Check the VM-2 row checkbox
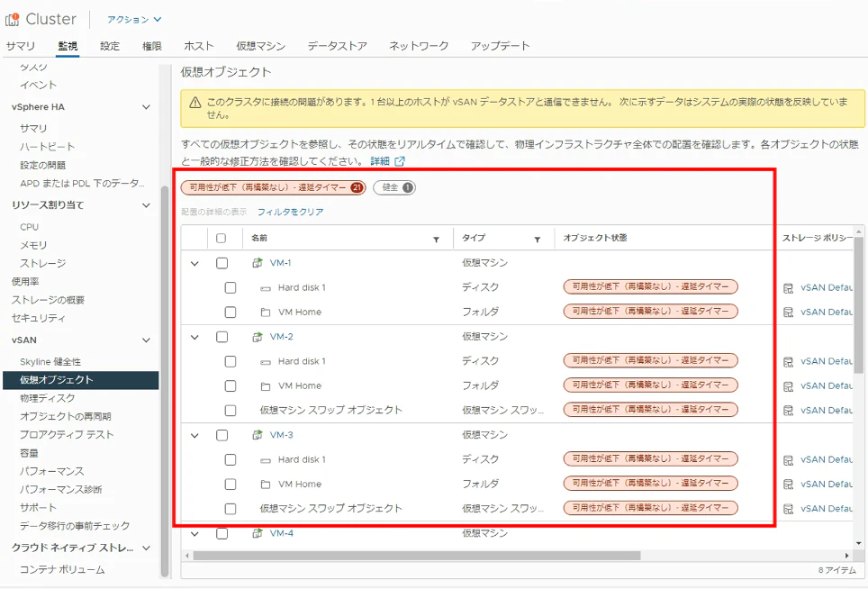Image resolution: width=868 pixels, height=589 pixels. pyautogui.click(x=222, y=337)
